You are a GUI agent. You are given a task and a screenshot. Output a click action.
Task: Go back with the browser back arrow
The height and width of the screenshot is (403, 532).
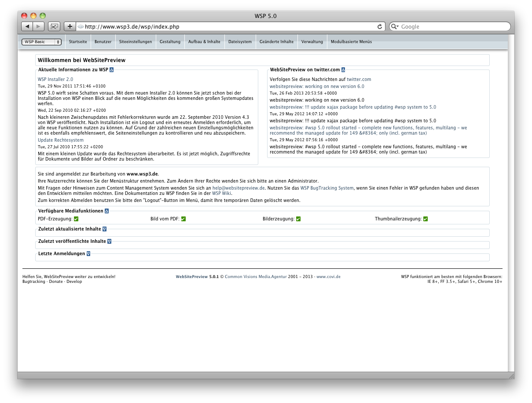27,26
